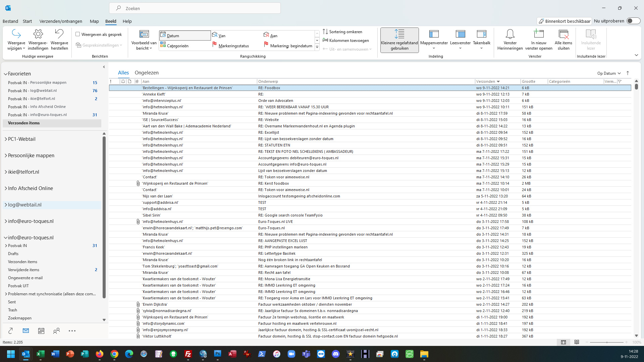
Task: Open the Verwijderde items folder
Action: [x=52, y=270]
